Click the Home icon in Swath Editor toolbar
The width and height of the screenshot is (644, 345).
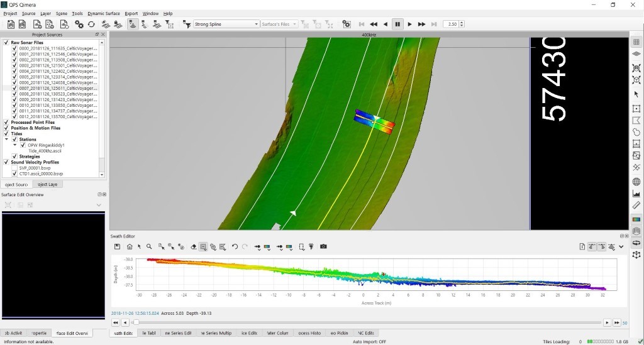(130, 247)
